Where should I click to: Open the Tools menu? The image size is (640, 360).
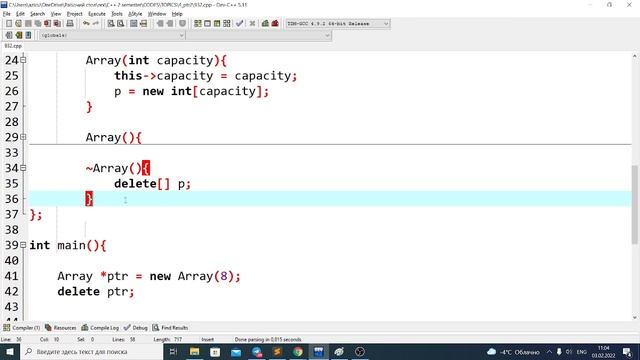pos(117,14)
